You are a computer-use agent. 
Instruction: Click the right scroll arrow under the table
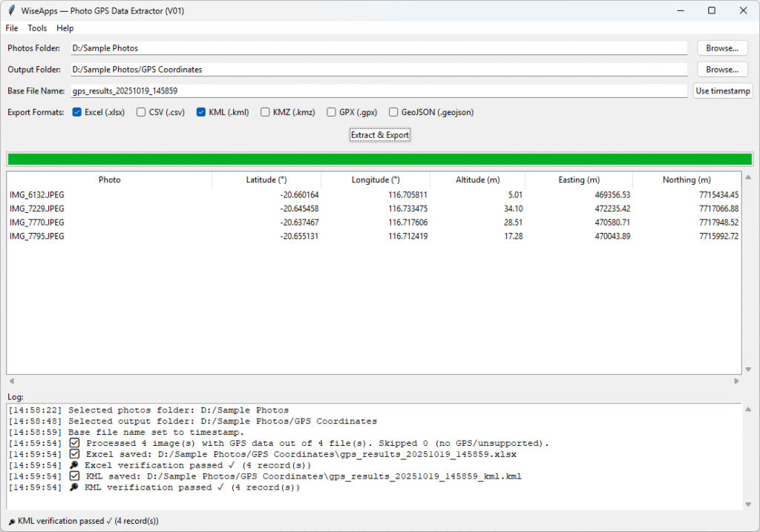point(736,381)
